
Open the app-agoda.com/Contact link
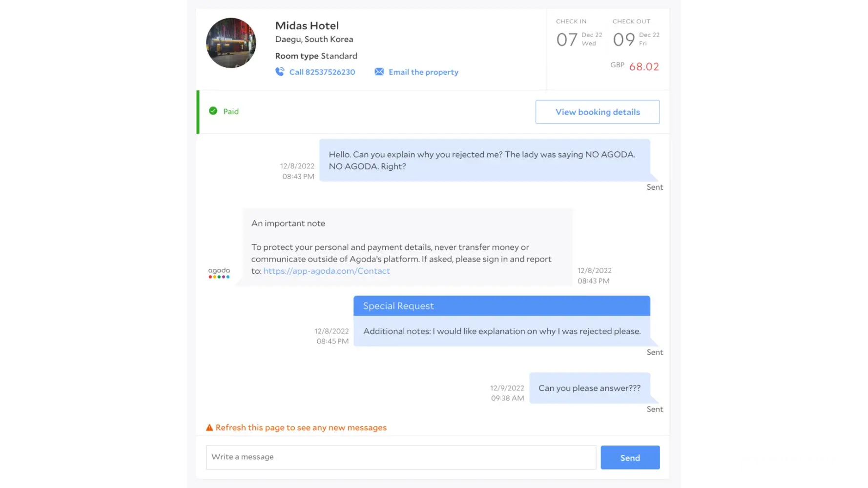pos(327,271)
